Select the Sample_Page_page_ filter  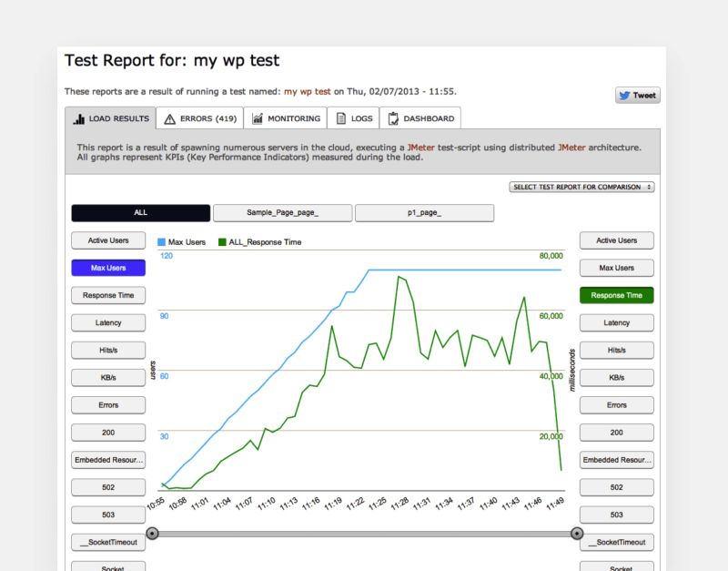(x=282, y=213)
